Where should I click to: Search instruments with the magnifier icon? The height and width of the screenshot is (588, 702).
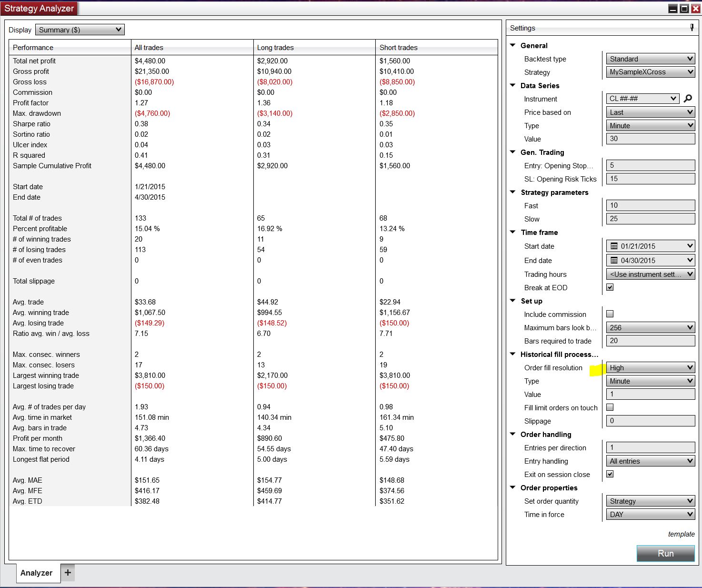pyautogui.click(x=688, y=99)
